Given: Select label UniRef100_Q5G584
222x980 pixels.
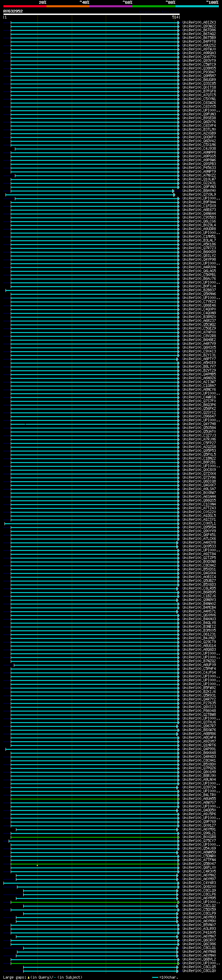Looking at the screenshot, I should [x=199, y=428].
